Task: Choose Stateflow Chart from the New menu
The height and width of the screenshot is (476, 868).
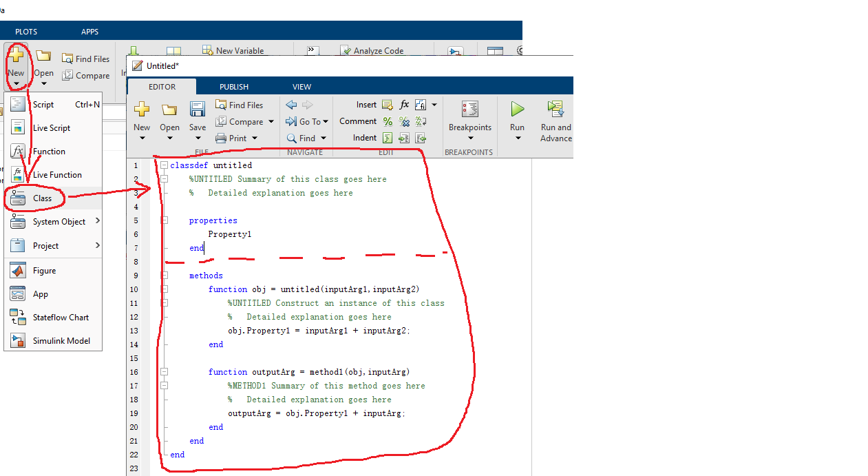Action: 54,318
